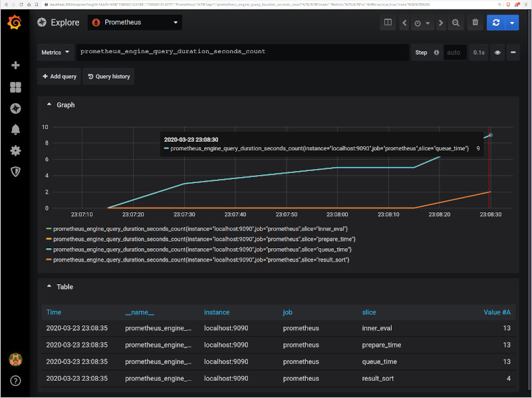The image size is (532, 398).
Task: Toggle inner_eval series in graph legend
Action: [x=204, y=229]
